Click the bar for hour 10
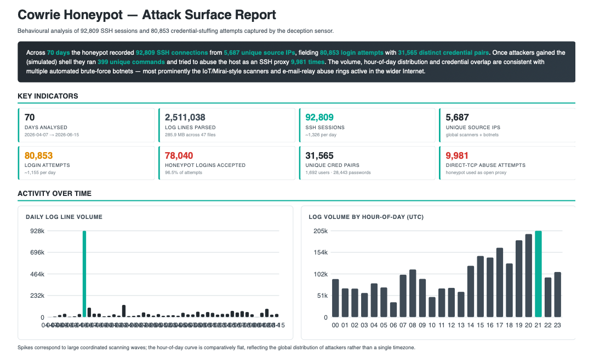The width and height of the screenshot is (594, 364). click(x=432, y=307)
